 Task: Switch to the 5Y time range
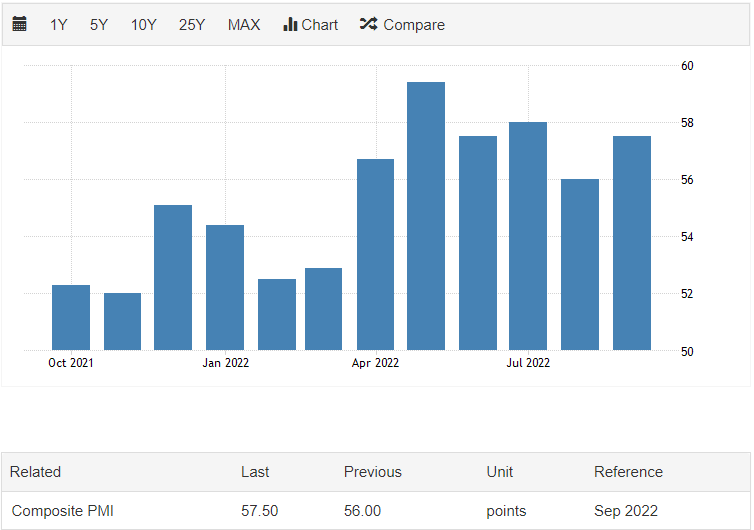coord(99,25)
